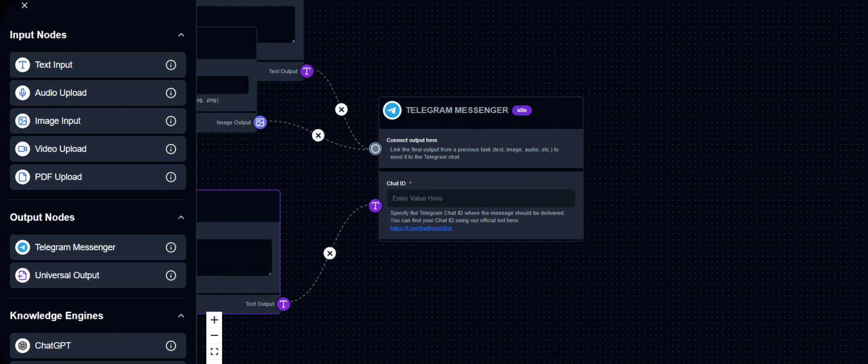Click the Chat ID input field

481,198
